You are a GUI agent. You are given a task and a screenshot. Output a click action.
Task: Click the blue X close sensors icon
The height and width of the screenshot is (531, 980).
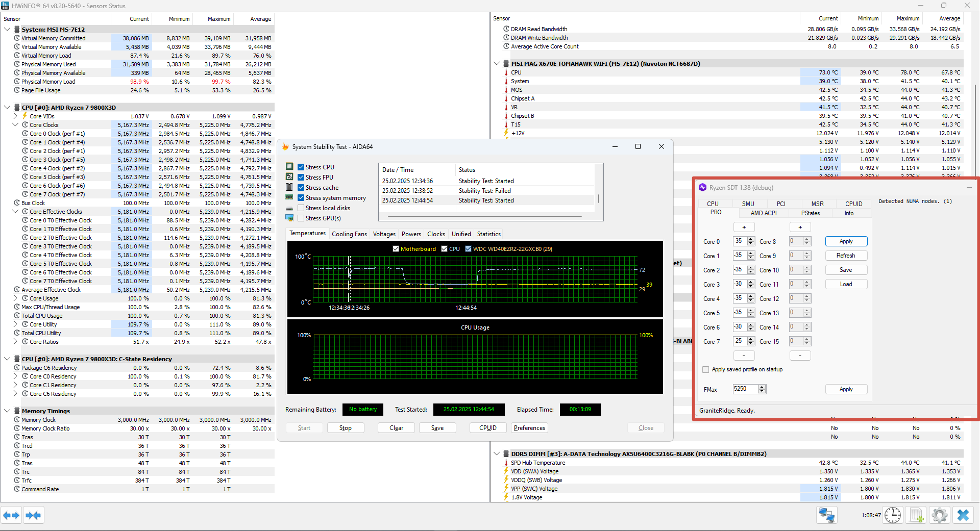(963, 515)
